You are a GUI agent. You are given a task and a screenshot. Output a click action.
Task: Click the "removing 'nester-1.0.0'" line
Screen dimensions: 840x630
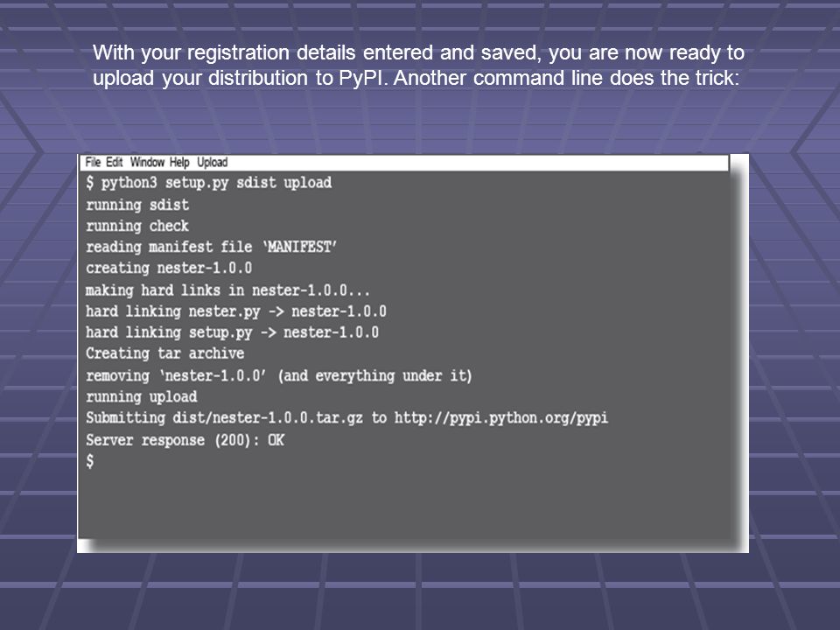pos(278,375)
